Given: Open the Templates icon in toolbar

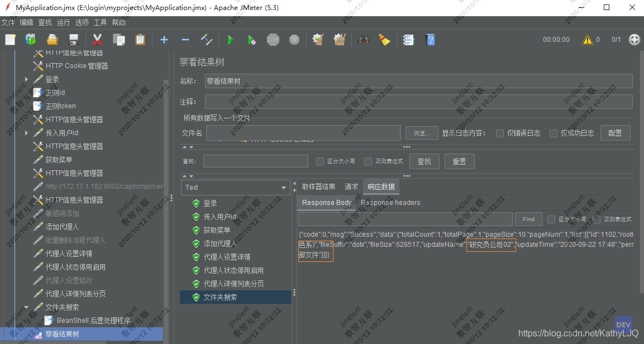Looking at the screenshot, I should click(31, 40).
